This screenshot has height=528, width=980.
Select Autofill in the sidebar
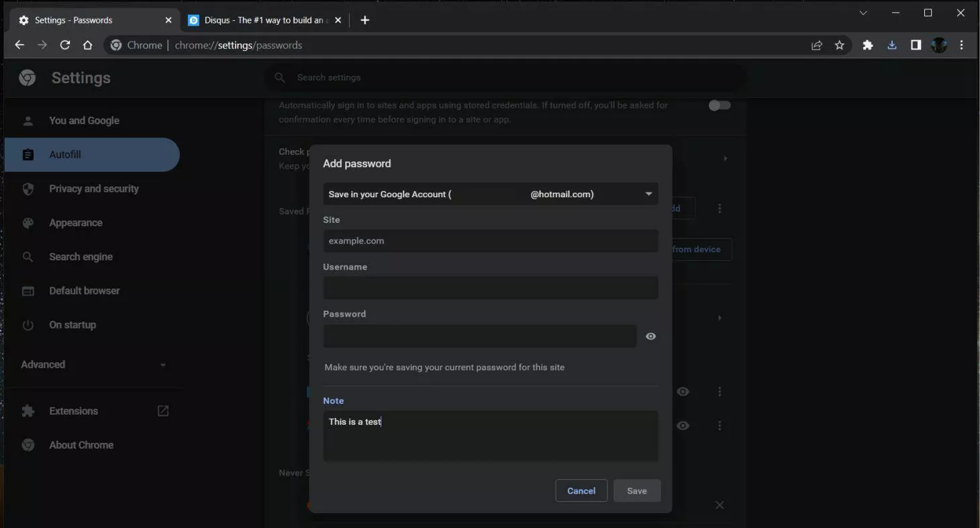(x=92, y=154)
